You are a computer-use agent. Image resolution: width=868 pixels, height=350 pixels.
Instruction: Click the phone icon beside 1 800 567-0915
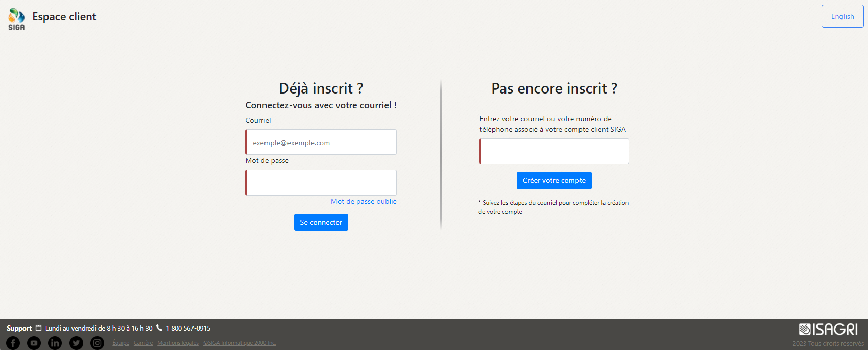coord(159,328)
